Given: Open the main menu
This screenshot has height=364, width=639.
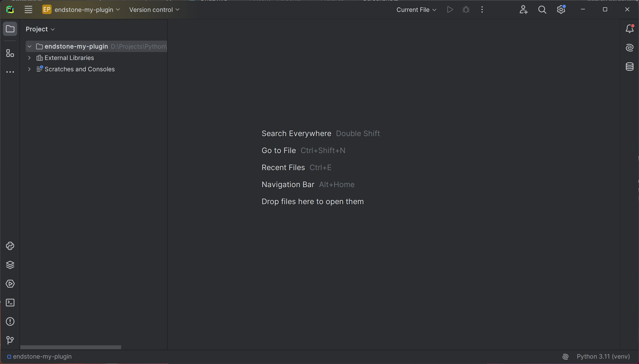Looking at the screenshot, I should [x=28, y=9].
